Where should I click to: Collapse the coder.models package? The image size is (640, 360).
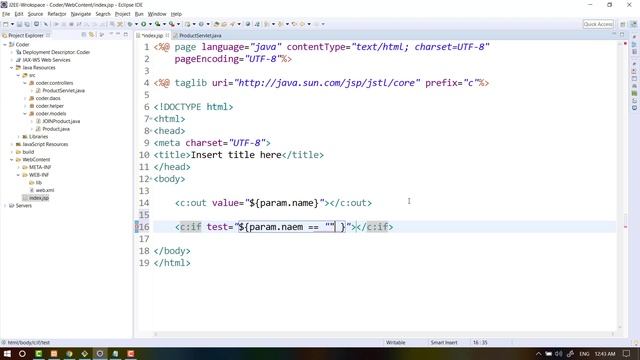click(24, 113)
